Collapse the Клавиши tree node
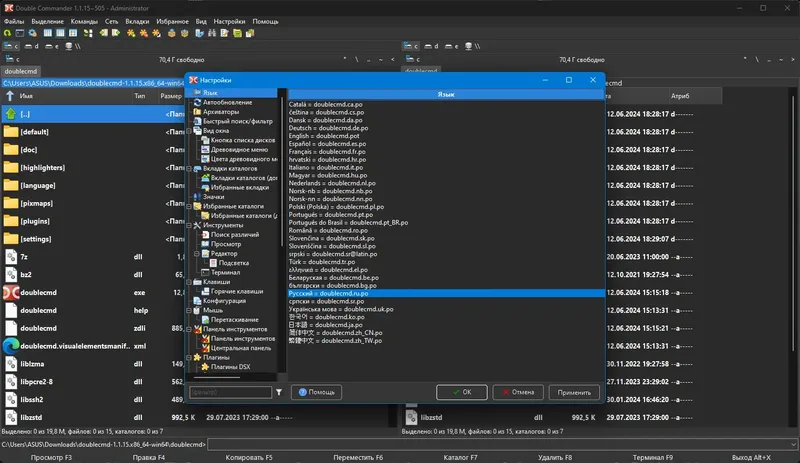The height and width of the screenshot is (463, 800). coord(189,282)
